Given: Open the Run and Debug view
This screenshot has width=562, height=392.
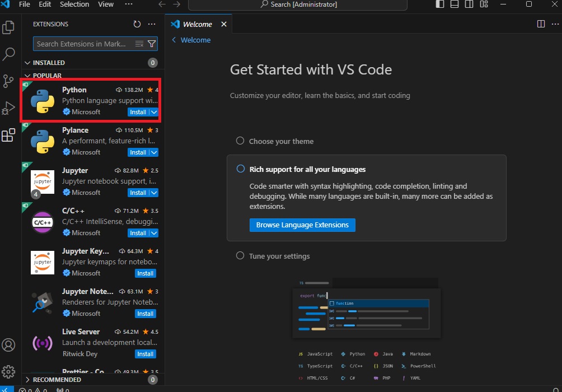Looking at the screenshot, I should click(8, 108).
